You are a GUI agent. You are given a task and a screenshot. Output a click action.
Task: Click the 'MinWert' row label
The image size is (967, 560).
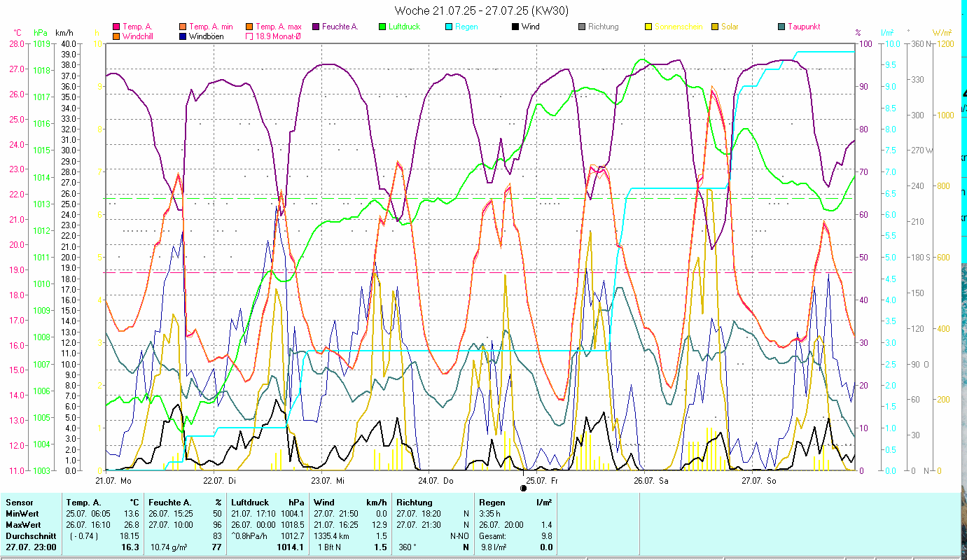(21, 514)
